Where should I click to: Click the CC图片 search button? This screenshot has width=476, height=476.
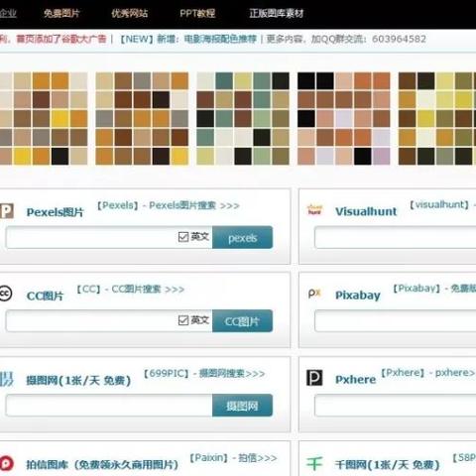[x=242, y=320]
